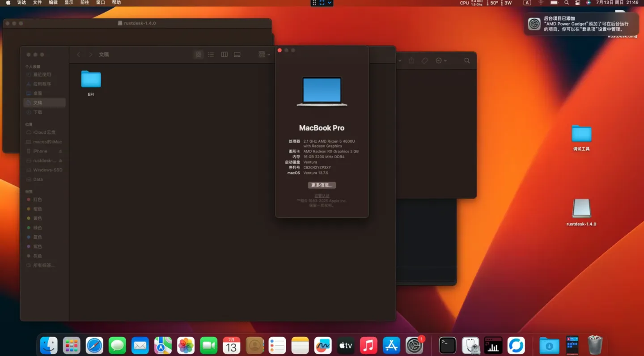Open the 窗口 menu
Screen dimensions: 644x356
tap(101, 3)
